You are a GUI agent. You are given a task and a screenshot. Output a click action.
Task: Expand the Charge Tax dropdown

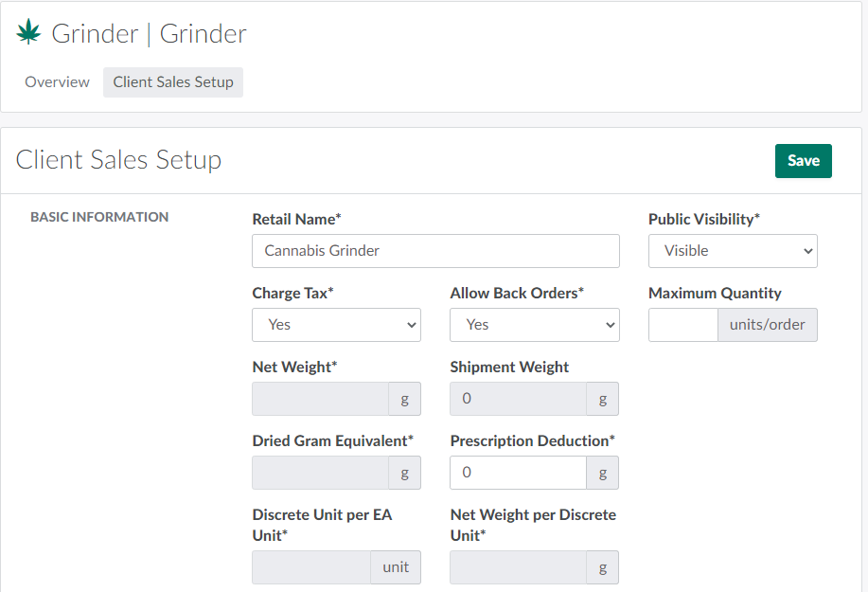[336, 325]
